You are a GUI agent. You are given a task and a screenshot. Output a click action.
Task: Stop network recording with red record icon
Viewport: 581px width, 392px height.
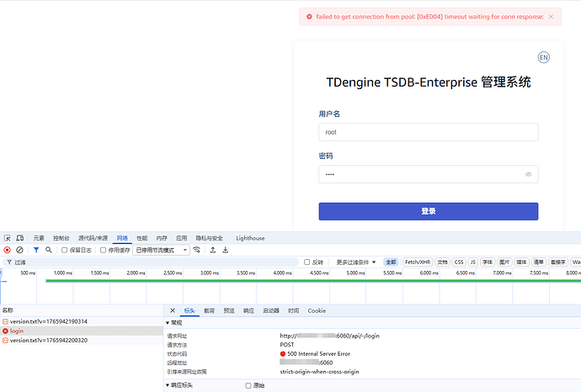point(8,250)
